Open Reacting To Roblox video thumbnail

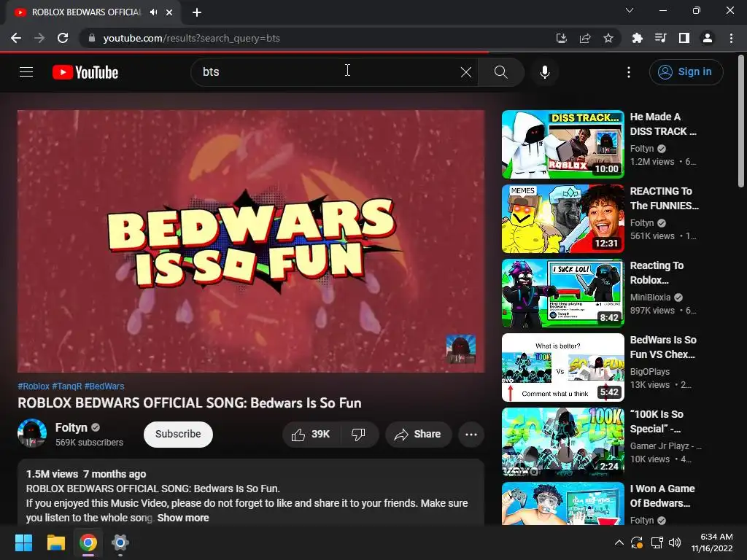(562, 293)
